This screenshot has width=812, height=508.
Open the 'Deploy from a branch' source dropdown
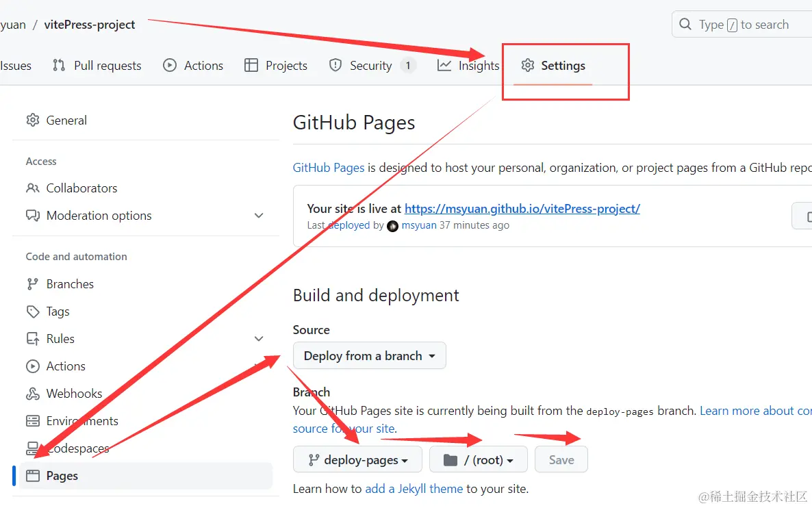(x=369, y=356)
